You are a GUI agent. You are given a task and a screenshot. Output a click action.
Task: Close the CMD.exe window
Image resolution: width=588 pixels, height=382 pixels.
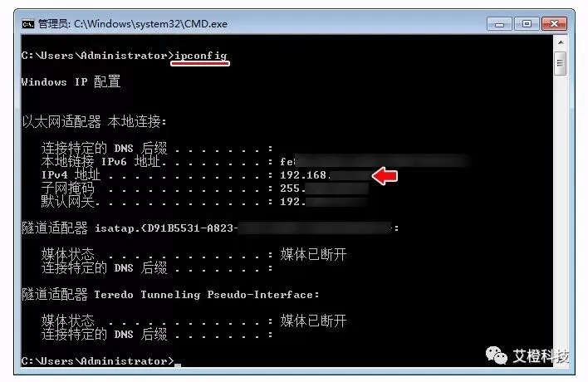(554, 24)
